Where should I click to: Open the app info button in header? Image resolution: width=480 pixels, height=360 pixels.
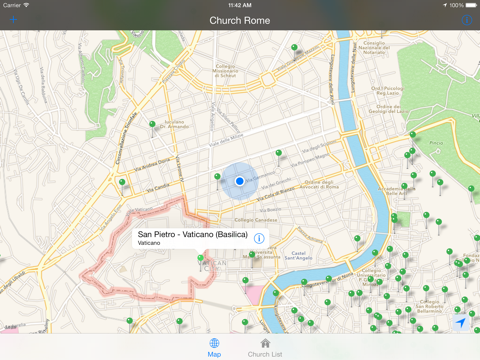(x=467, y=20)
